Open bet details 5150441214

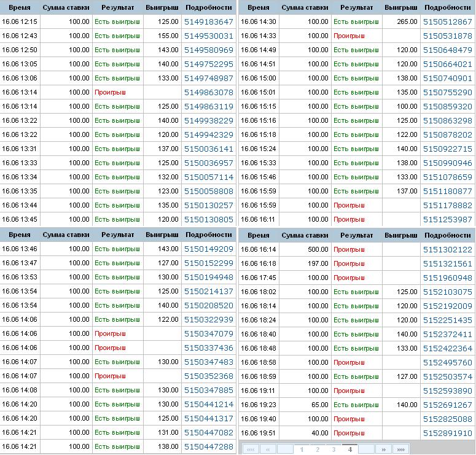coord(209,404)
